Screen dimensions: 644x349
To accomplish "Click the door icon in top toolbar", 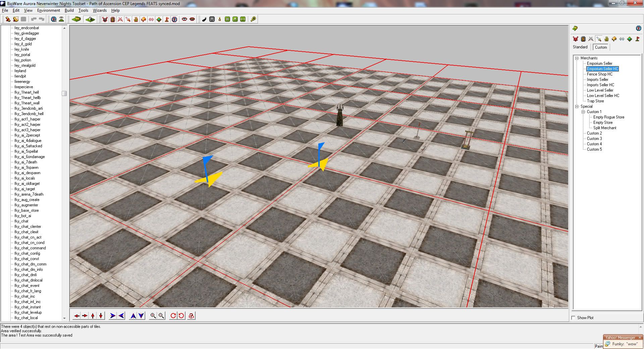I will (x=113, y=19).
